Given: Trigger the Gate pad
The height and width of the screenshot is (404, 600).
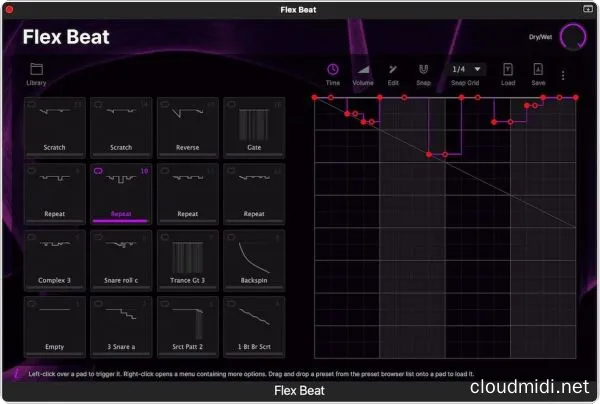Looking at the screenshot, I should coord(254,127).
